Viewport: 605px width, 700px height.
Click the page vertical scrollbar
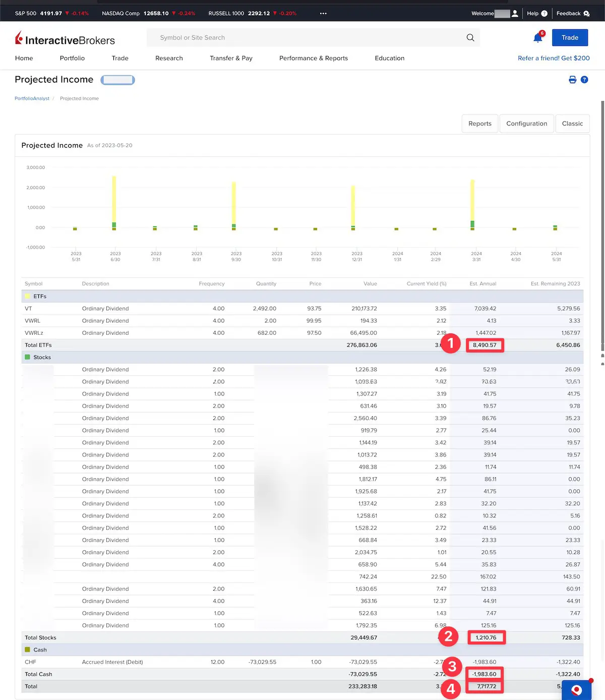coord(602,227)
